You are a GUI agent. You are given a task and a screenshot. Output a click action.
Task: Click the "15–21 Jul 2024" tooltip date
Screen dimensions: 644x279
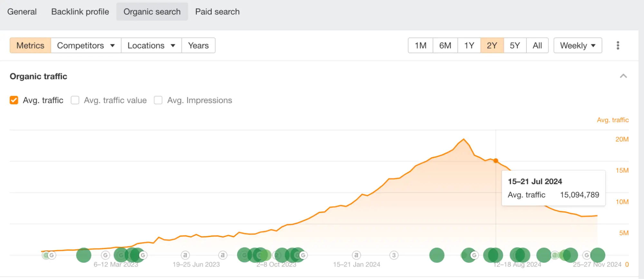535,181
